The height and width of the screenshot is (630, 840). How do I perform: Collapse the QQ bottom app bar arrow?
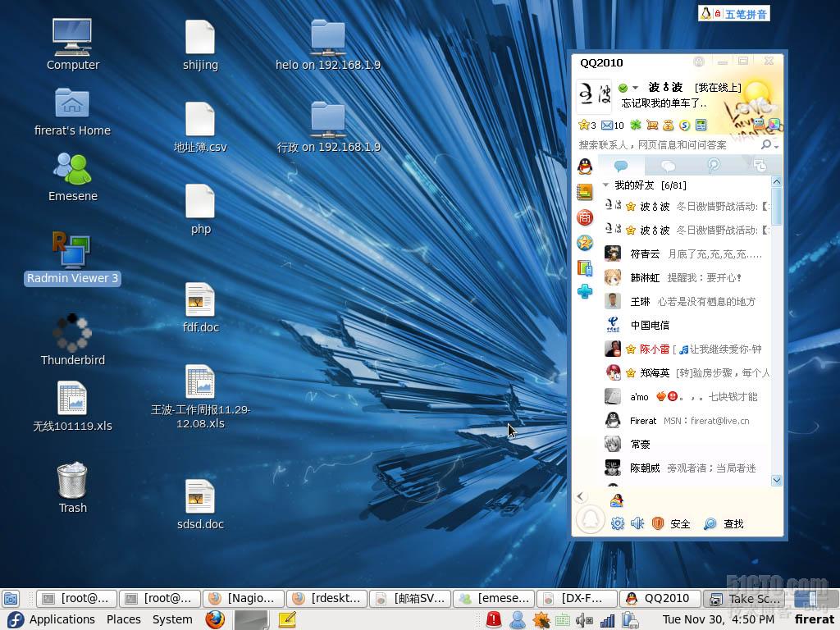(x=581, y=496)
